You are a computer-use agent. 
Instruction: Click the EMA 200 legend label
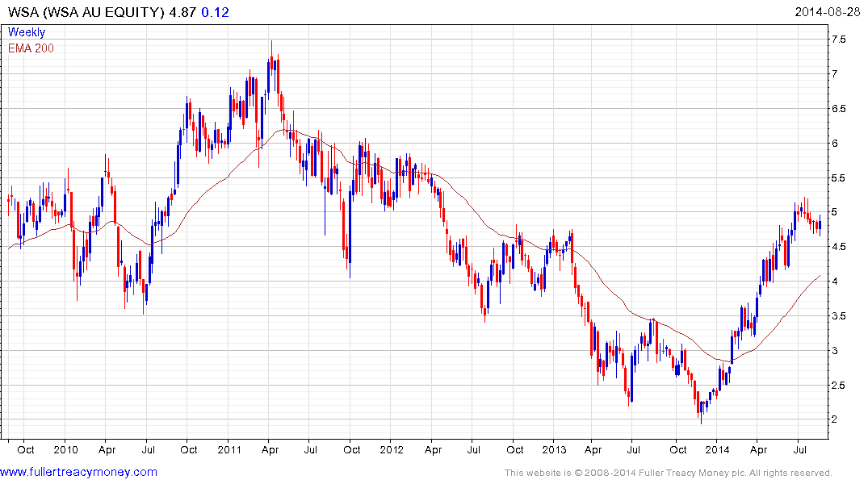[x=31, y=48]
